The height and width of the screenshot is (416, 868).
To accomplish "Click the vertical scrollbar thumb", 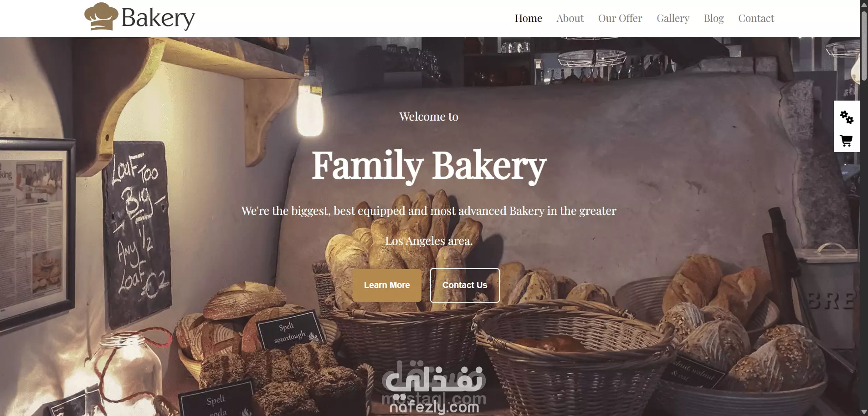I will [x=864, y=46].
